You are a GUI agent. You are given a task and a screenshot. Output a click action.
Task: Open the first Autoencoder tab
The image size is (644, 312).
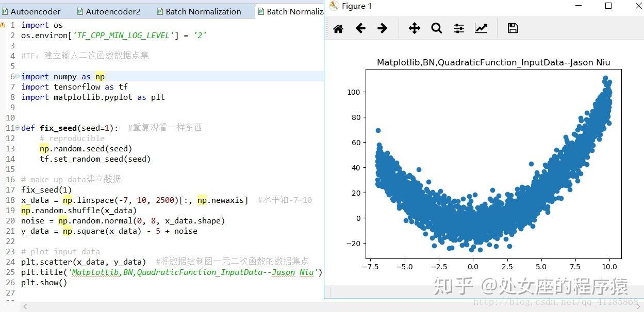click(x=36, y=11)
